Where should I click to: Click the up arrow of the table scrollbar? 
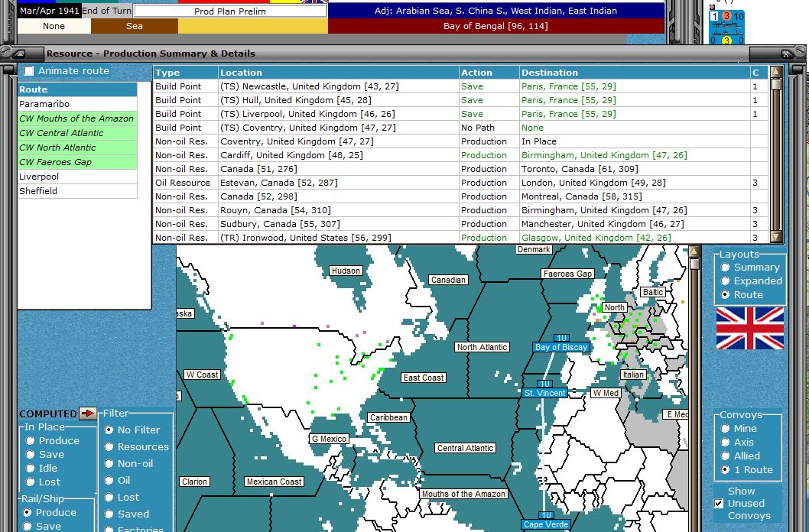776,72
